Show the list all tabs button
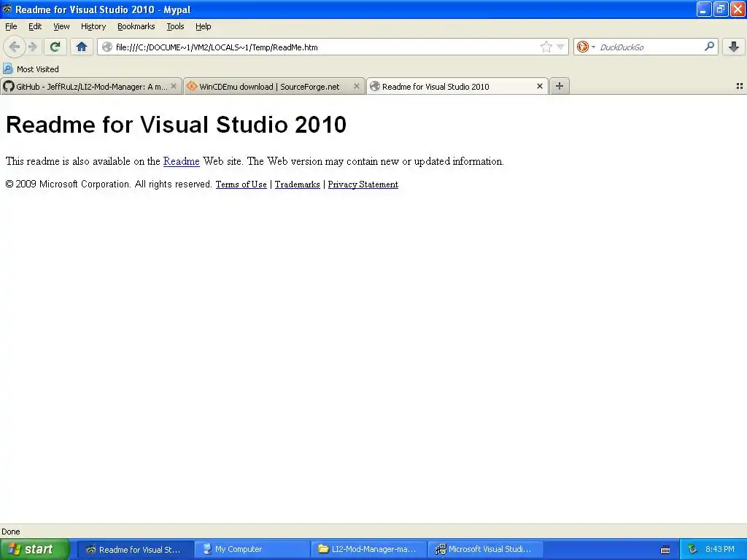 pyautogui.click(x=740, y=86)
